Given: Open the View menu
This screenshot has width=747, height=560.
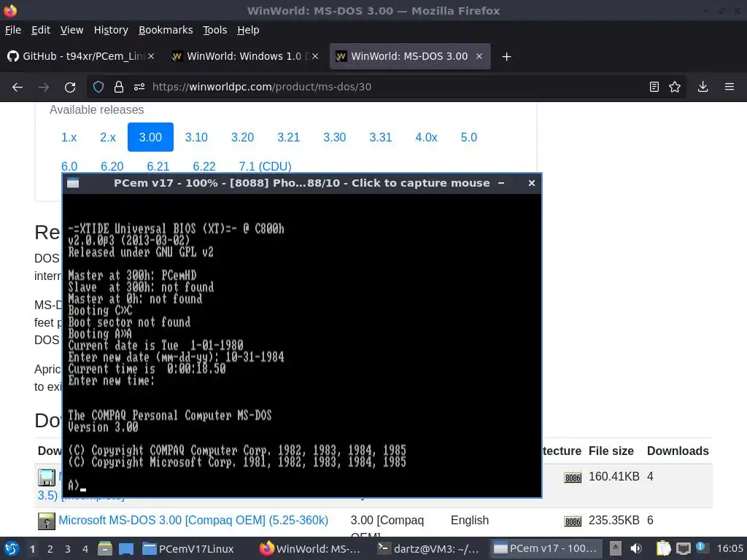Looking at the screenshot, I should coord(71,30).
